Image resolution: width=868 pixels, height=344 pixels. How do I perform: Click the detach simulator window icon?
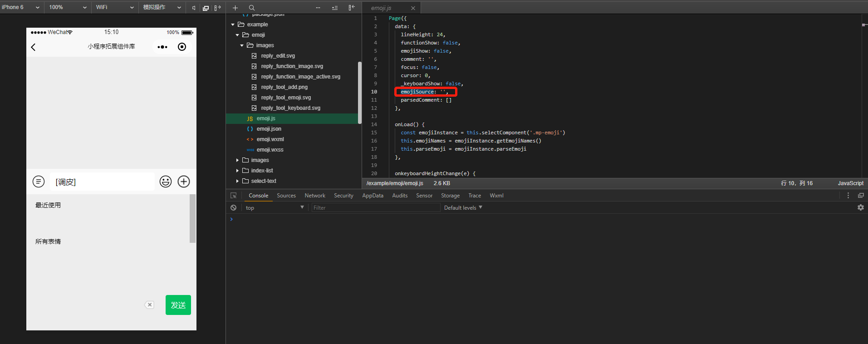click(x=206, y=8)
